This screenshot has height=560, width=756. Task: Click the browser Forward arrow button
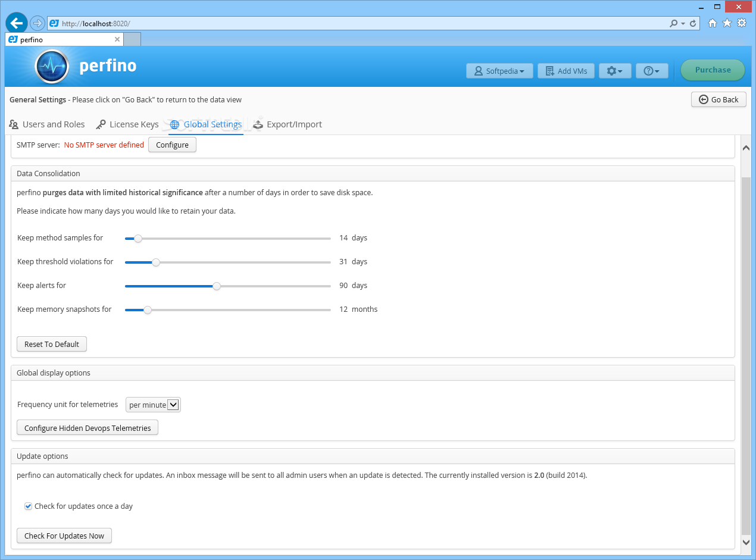38,24
